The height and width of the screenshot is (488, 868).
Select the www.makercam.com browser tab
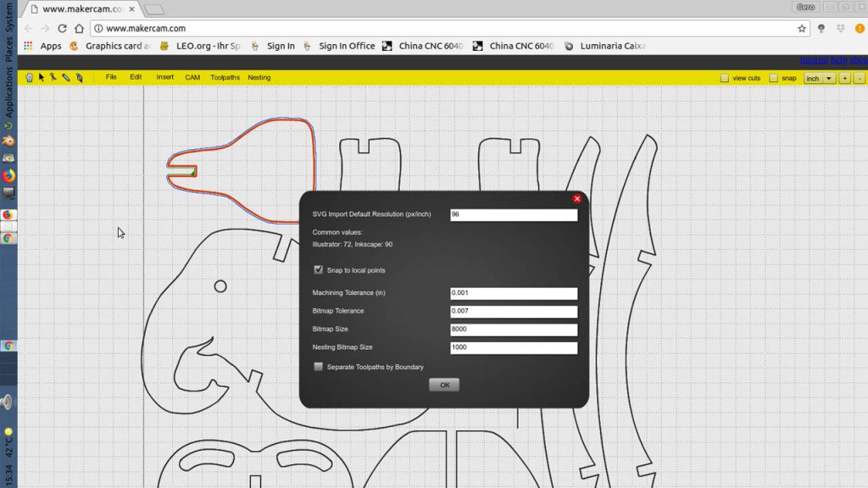83,8
